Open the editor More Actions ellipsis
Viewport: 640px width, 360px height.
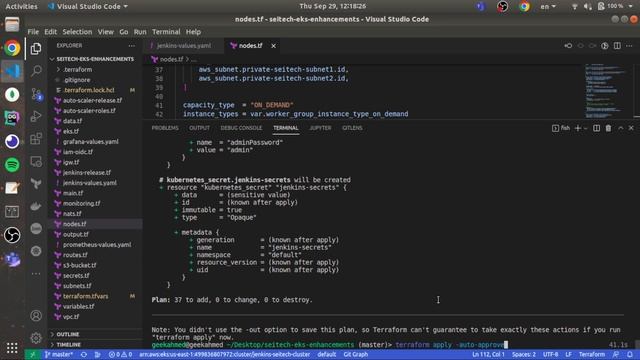(x=629, y=46)
